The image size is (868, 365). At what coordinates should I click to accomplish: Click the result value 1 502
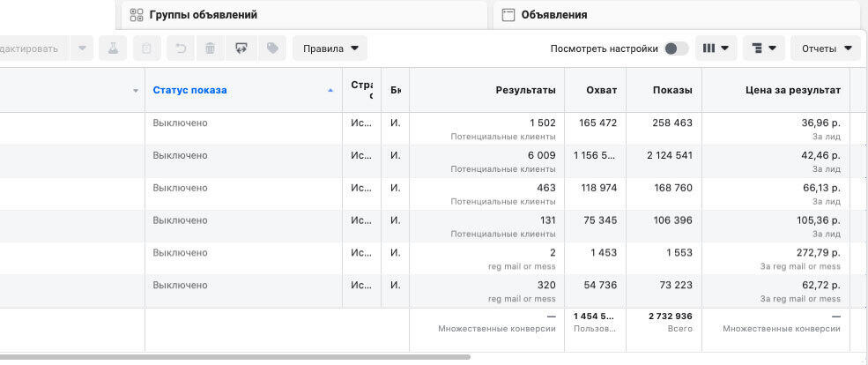[x=542, y=123]
